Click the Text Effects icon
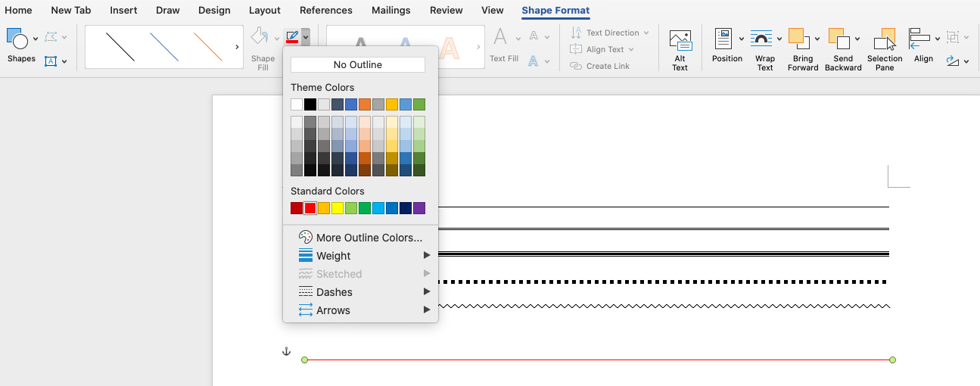Viewport: 980px width, 386px height. click(534, 61)
